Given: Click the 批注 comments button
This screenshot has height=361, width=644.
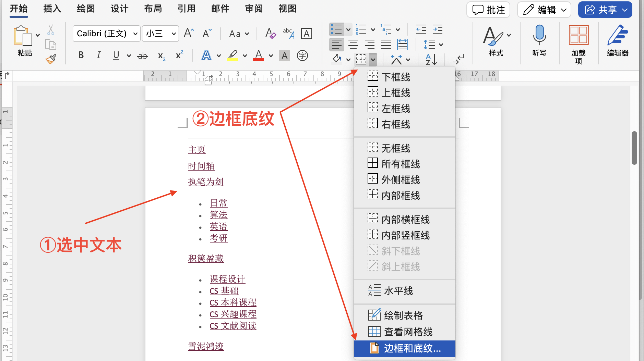Looking at the screenshot, I should (488, 10).
